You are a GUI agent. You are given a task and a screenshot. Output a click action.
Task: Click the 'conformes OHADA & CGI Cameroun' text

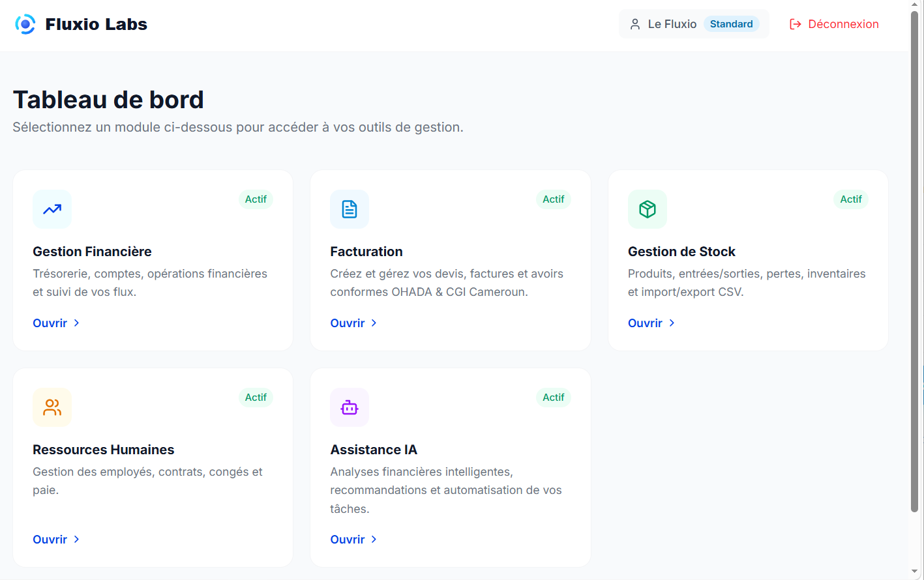click(x=429, y=292)
